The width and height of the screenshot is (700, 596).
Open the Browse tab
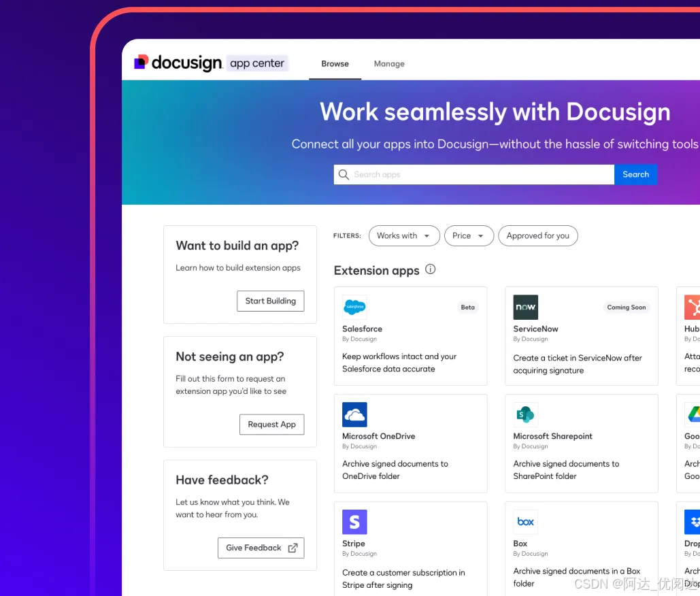coord(335,64)
